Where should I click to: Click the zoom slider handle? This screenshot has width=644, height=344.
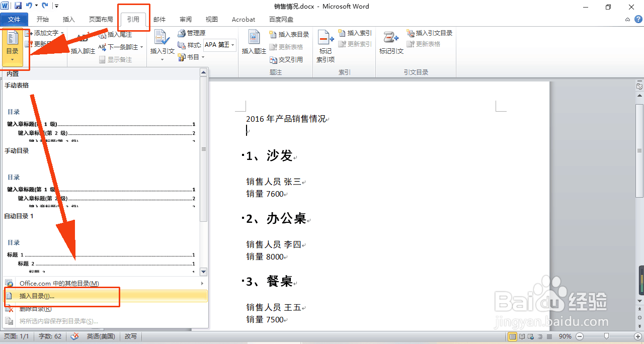pyautogui.click(x=607, y=336)
